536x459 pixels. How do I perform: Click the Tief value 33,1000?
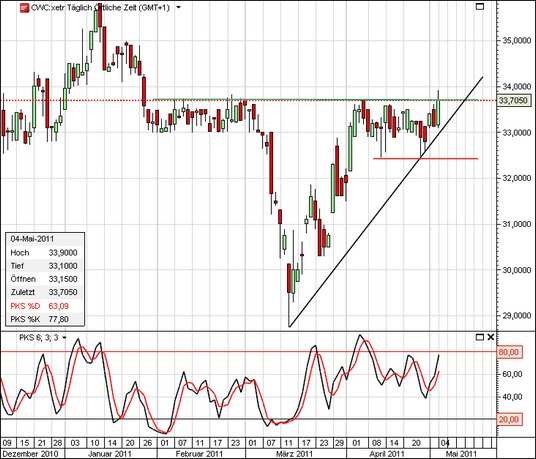[63, 266]
